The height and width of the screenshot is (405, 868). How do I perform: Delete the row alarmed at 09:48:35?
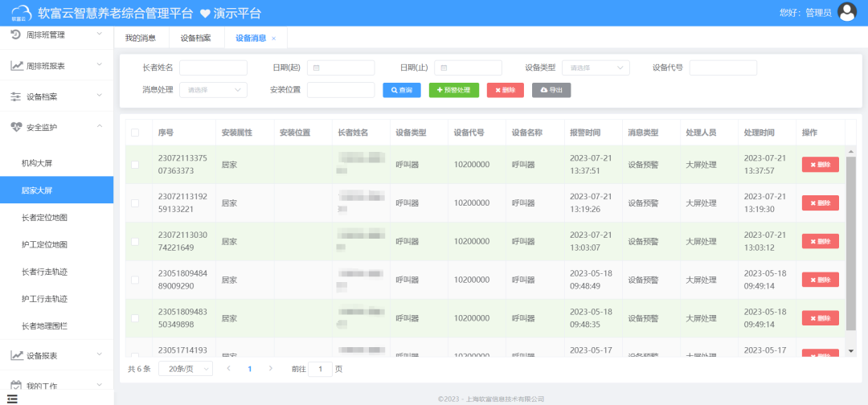pos(821,318)
